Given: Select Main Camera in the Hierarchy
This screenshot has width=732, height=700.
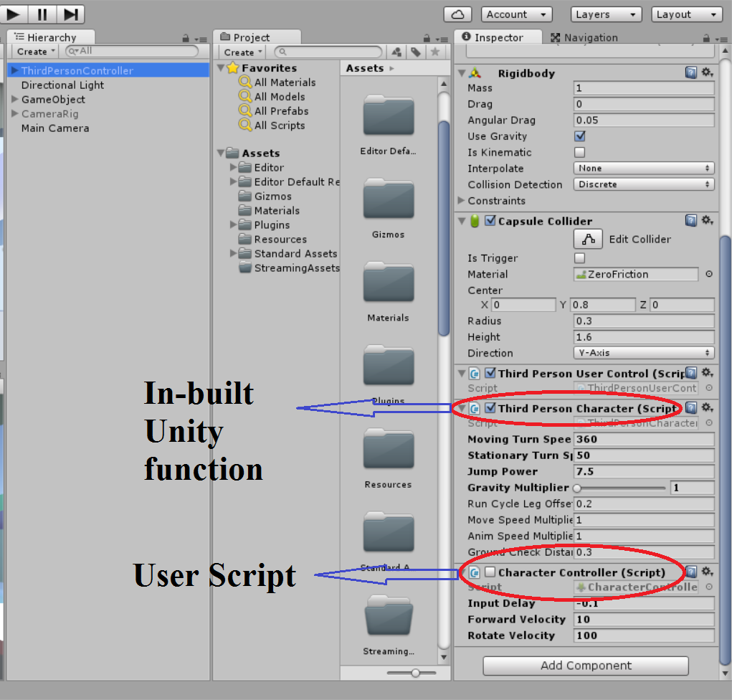Looking at the screenshot, I should click(x=55, y=128).
